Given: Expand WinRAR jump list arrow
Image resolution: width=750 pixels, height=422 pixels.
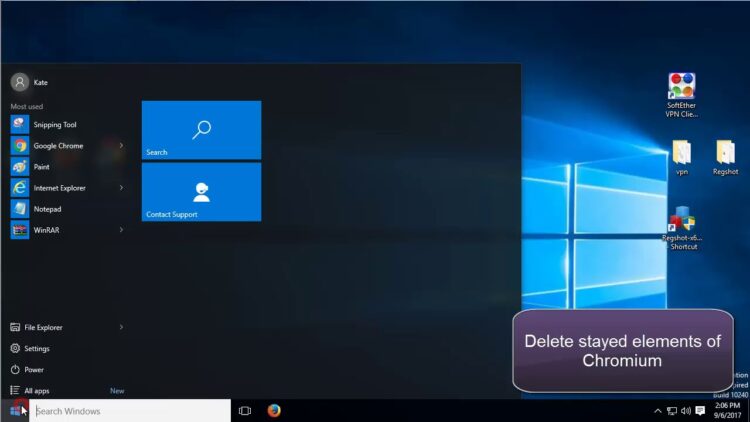Looking at the screenshot, I should (121, 230).
